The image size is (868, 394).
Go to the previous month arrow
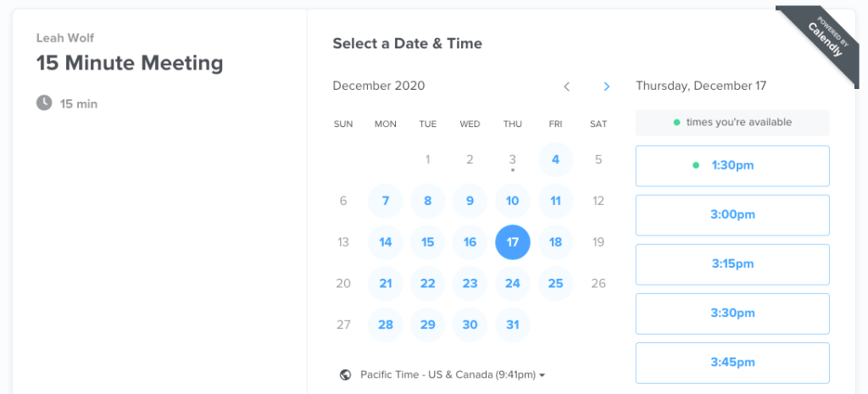[567, 86]
